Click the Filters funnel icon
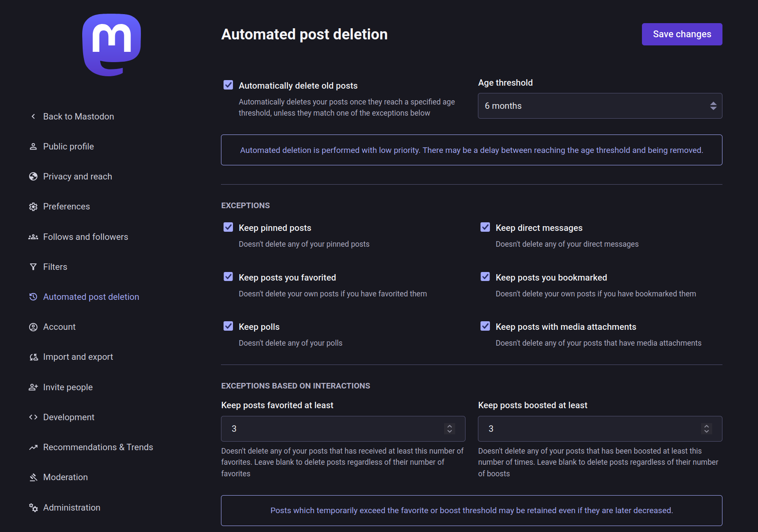The height and width of the screenshot is (532, 758). 33,267
